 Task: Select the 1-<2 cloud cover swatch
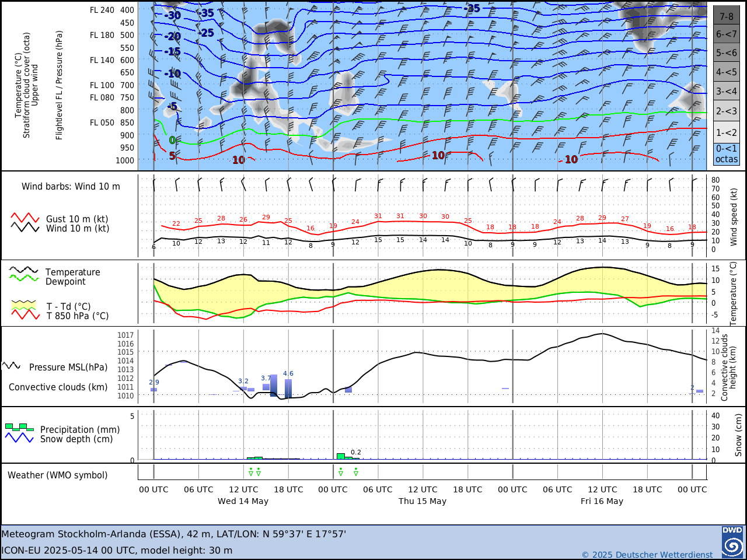point(727,132)
